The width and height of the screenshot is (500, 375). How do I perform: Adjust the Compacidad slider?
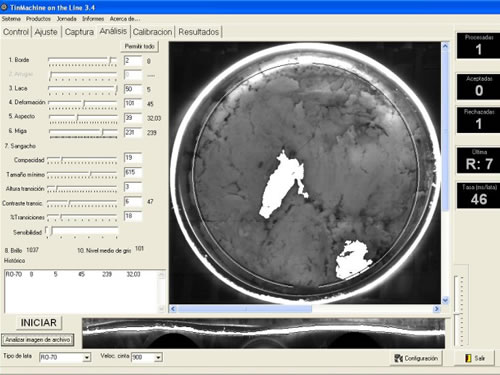82,160
